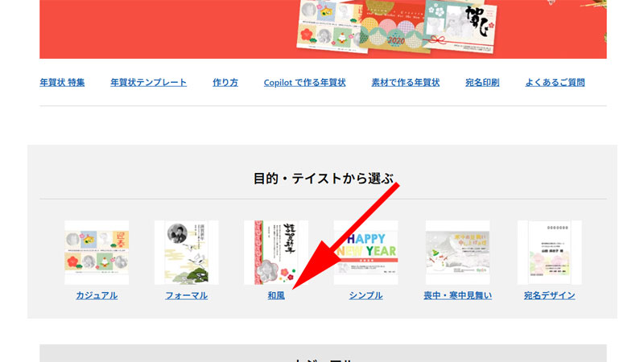
Task: Select the 宛名デザイン address card thumbnail
Action: 550,253
